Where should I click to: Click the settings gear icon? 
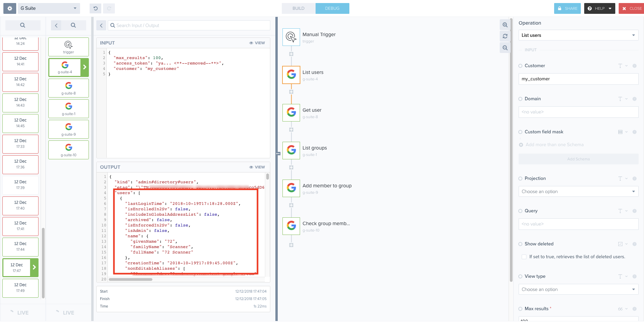coord(10,8)
